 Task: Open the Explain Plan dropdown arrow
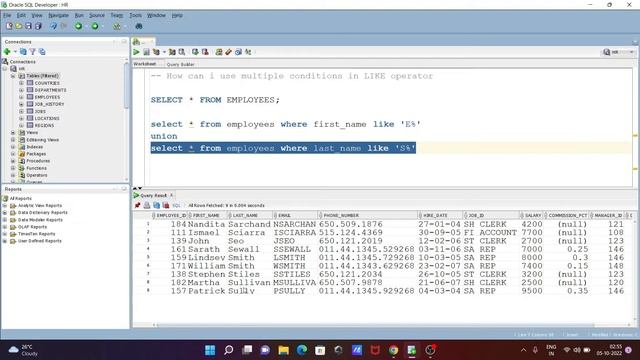[x=164, y=52]
